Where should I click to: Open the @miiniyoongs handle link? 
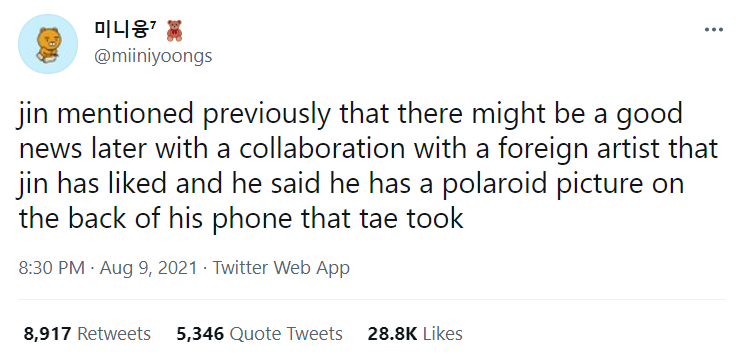153,56
